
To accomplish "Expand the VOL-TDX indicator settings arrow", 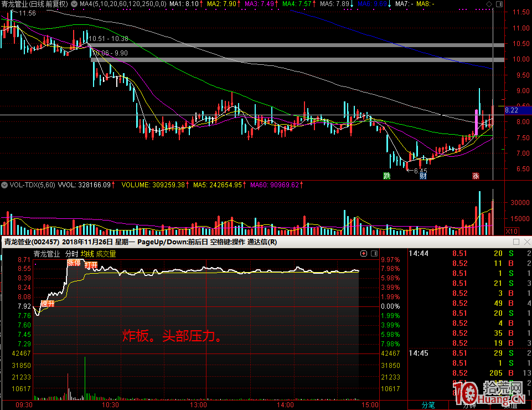I will point(5,184).
